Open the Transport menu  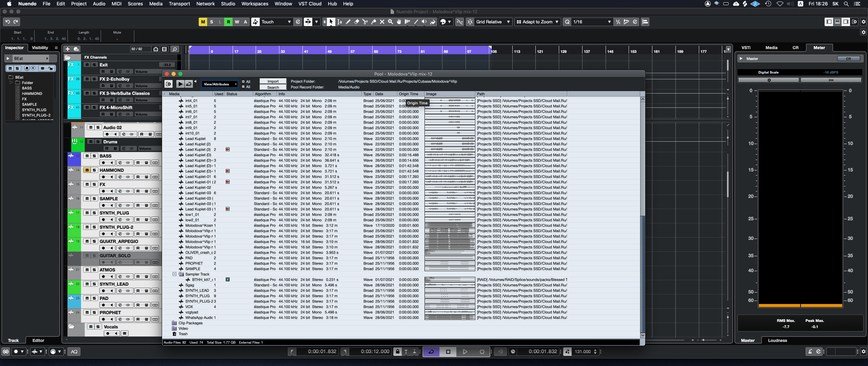coord(179,4)
